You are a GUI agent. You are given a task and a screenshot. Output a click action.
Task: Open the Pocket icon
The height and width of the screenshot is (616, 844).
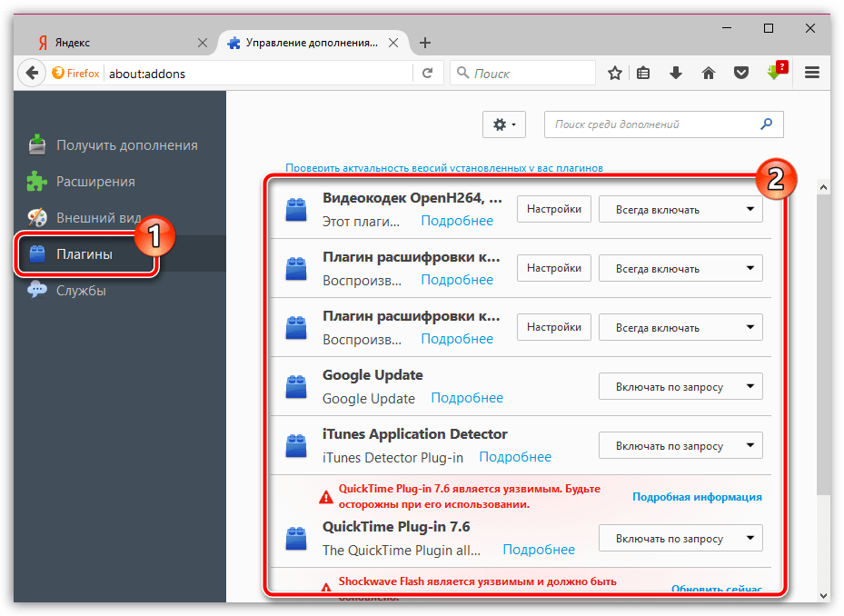pyautogui.click(x=741, y=73)
